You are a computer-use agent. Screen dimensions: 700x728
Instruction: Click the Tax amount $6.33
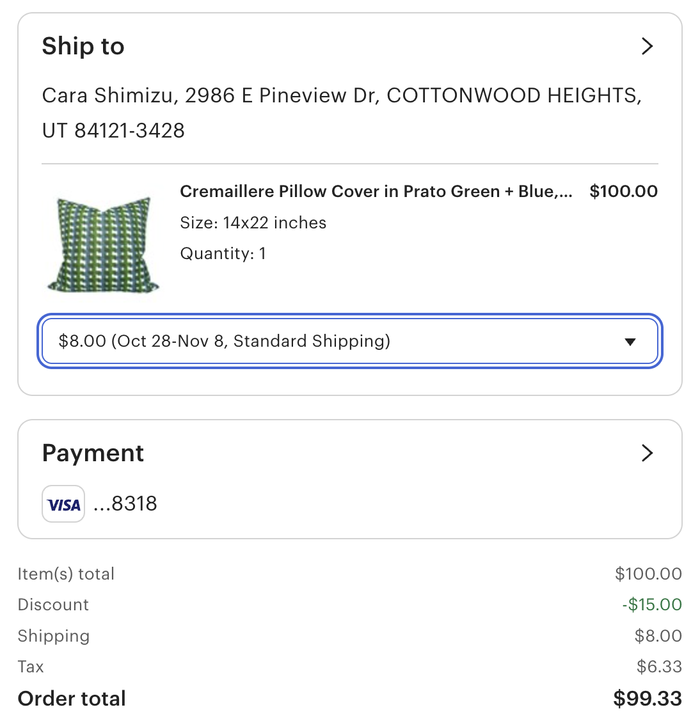click(x=659, y=667)
